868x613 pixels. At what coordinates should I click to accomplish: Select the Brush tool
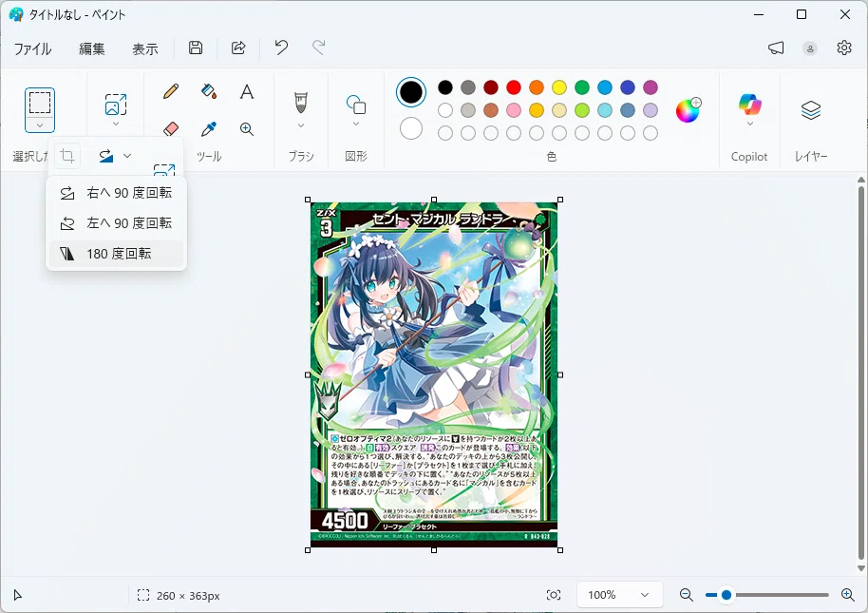tap(301, 103)
